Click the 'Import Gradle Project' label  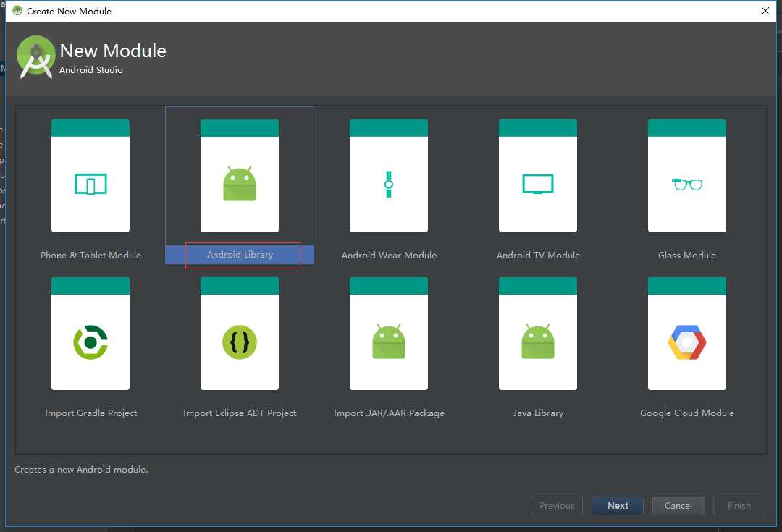[x=91, y=413]
